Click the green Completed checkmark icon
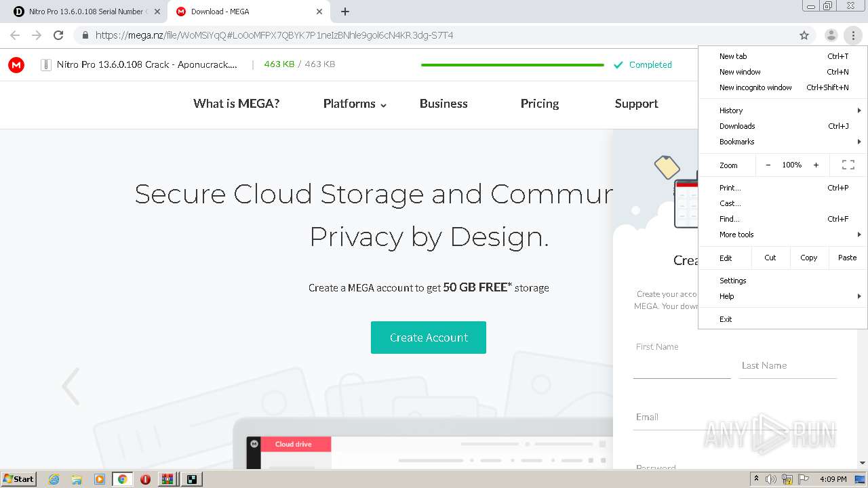The image size is (868, 488). [x=618, y=65]
